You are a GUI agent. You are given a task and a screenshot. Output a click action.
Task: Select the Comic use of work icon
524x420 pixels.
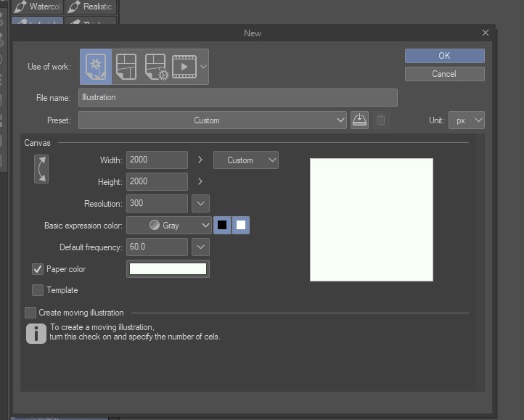126,67
